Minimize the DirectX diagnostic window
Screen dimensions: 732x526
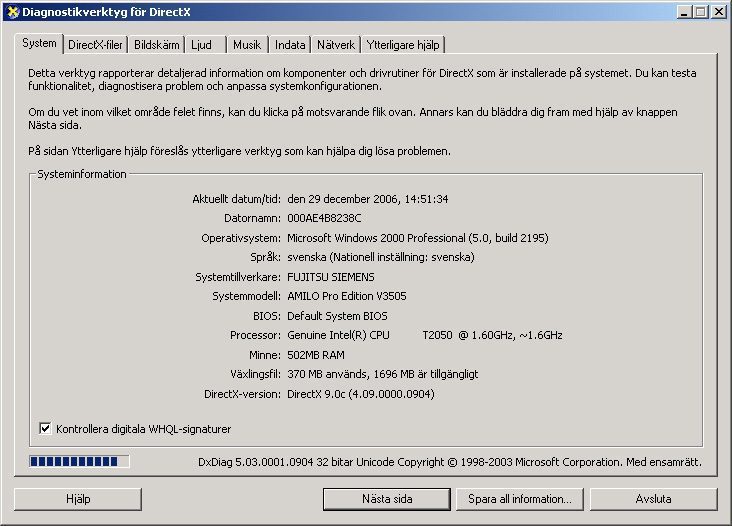pyautogui.click(x=684, y=12)
